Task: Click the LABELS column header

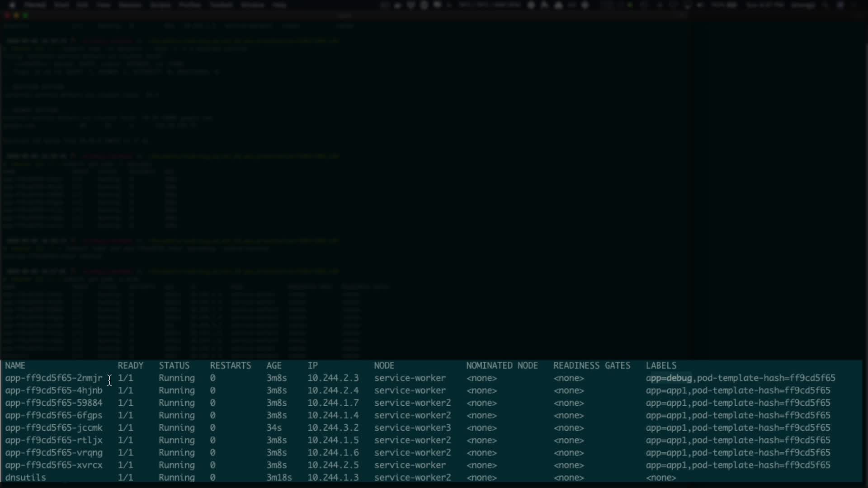Action: [x=661, y=366]
